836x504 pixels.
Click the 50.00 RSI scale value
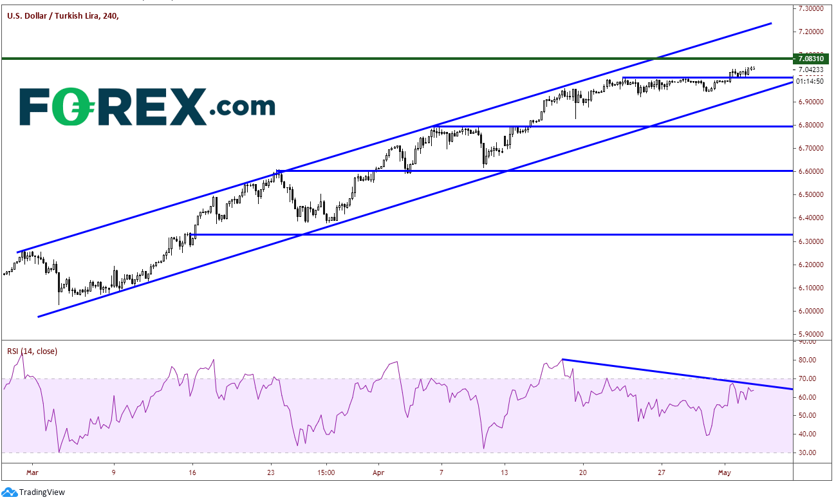807,416
